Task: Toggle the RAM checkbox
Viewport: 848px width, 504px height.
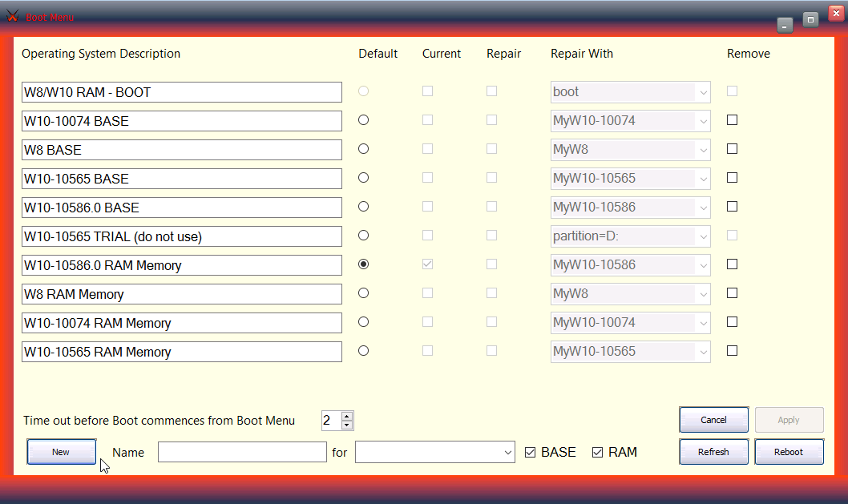Action: coord(597,452)
